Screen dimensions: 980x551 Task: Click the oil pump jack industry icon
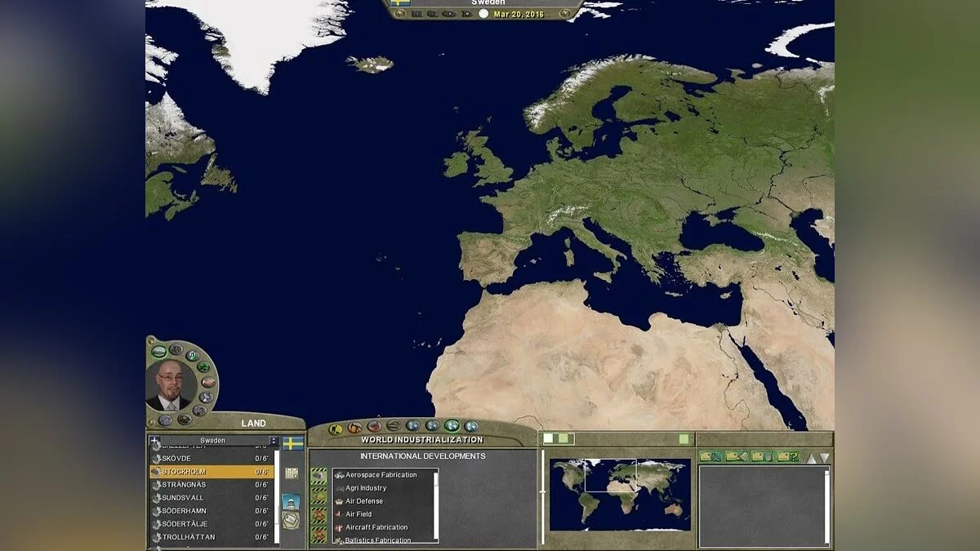354,427
